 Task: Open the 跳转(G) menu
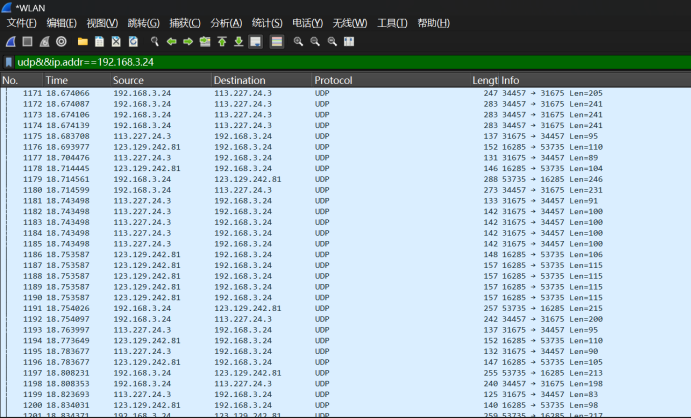[x=143, y=23]
